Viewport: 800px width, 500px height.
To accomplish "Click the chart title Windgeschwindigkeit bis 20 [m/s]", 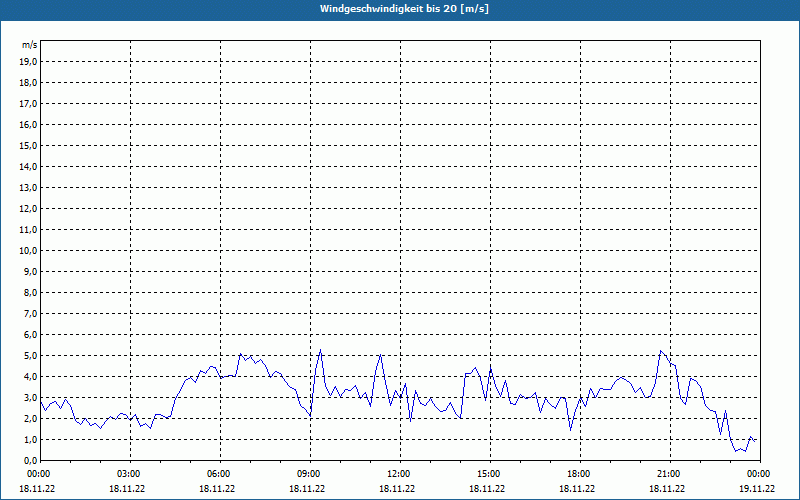I will click(404, 9).
